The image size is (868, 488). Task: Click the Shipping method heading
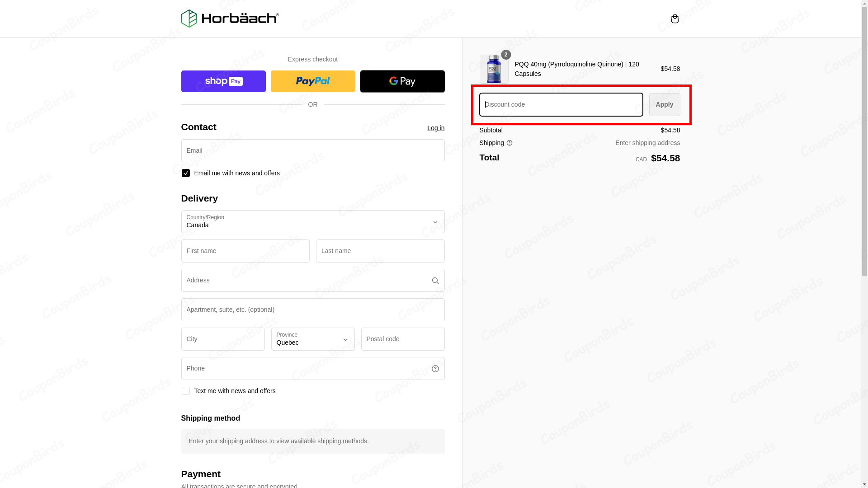pyautogui.click(x=211, y=418)
